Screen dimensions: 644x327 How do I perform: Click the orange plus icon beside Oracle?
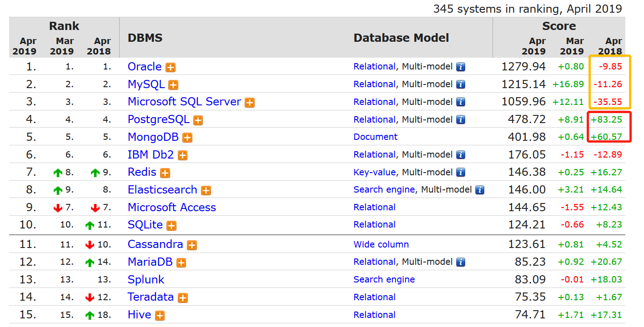[x=171, y=67]
